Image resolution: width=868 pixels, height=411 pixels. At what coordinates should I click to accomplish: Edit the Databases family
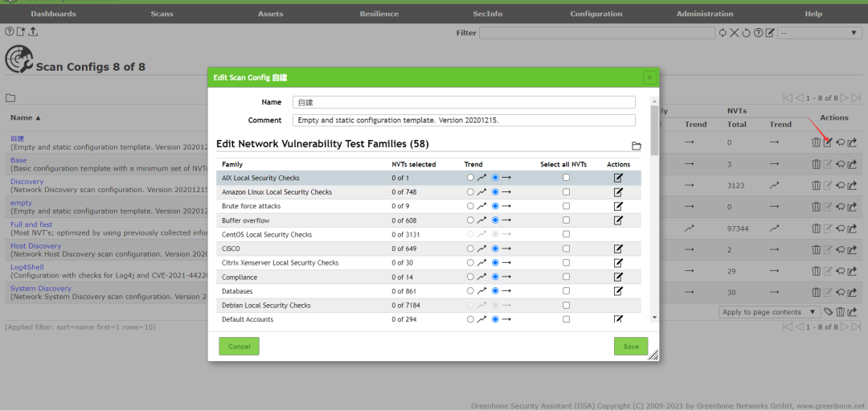click(x=618, y=291)
